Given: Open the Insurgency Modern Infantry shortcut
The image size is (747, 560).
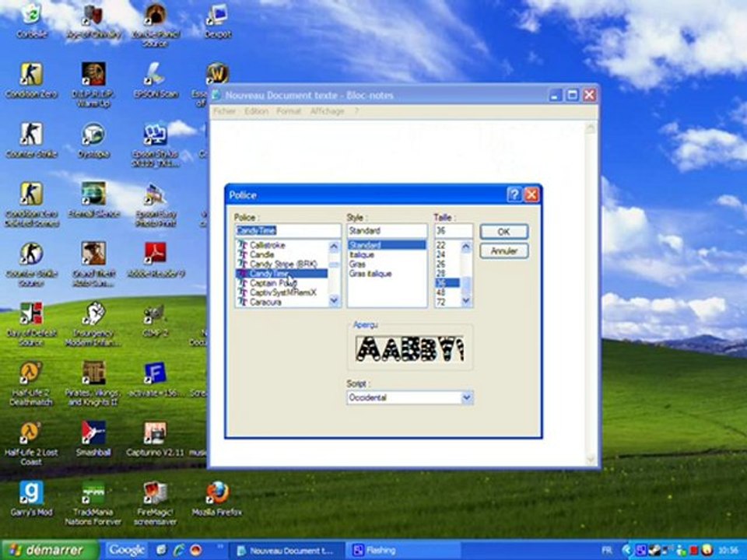Looking at the screenshot, I should [93, 324].
